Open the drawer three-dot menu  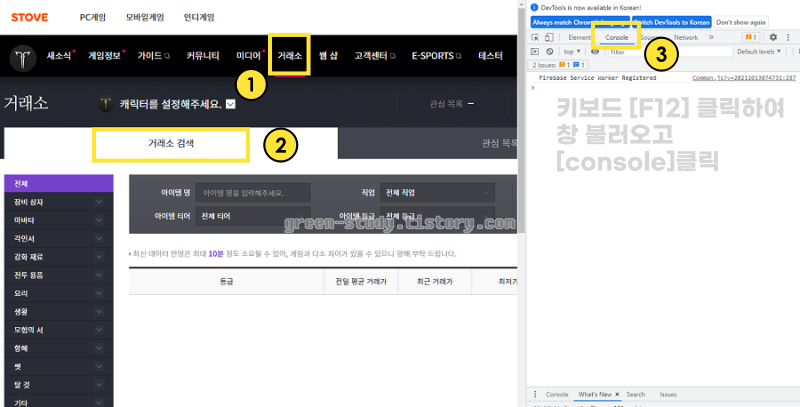pos(535,394)
